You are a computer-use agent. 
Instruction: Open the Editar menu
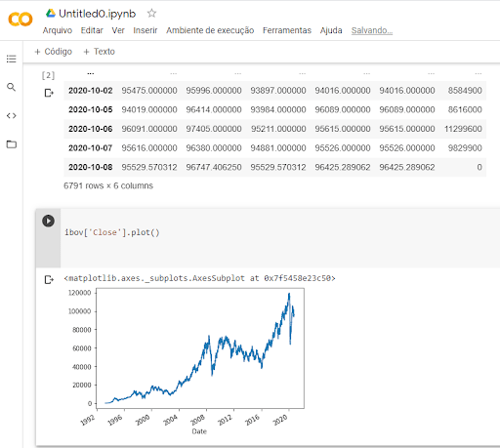(92, 30)
